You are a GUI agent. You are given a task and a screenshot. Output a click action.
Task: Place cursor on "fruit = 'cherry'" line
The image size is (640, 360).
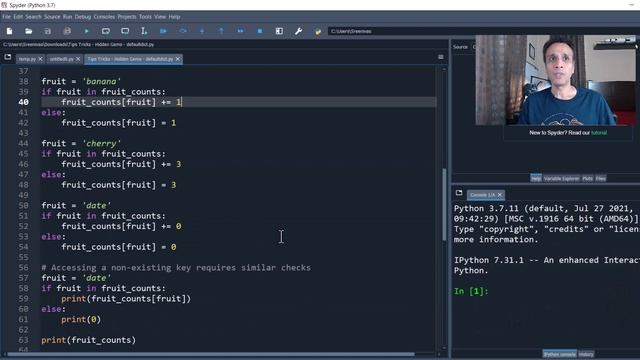pos(81,144)
